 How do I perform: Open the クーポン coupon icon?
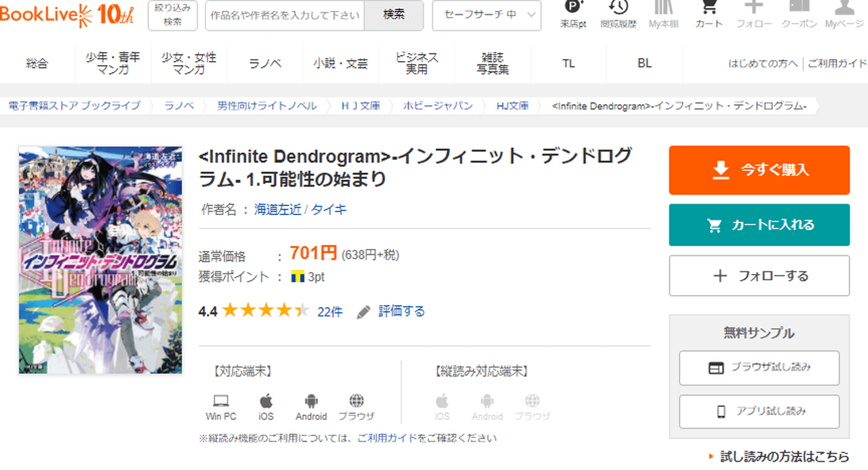pos(799,9)
